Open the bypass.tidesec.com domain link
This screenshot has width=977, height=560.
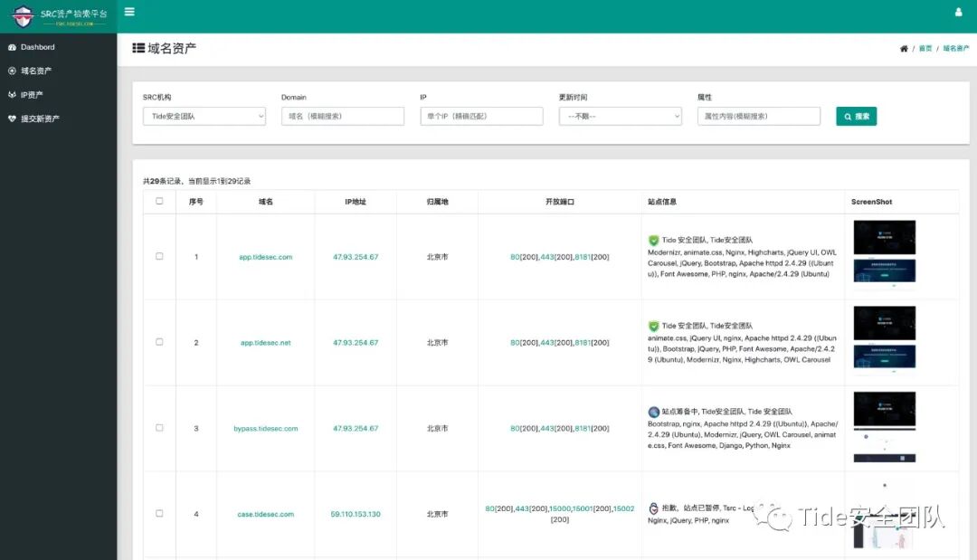265,429
